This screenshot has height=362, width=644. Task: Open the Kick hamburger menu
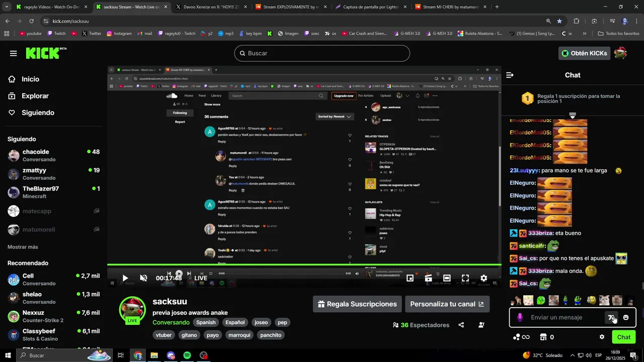[14, 53]
